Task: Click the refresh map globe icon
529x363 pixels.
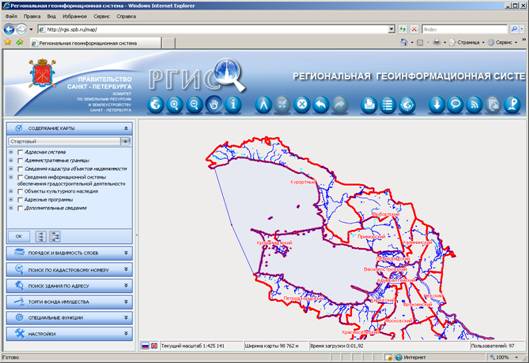Action: pos(407,104)
